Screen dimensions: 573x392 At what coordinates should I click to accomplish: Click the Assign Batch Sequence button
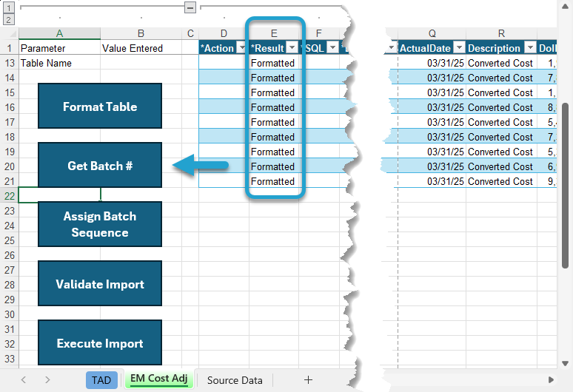100,224
